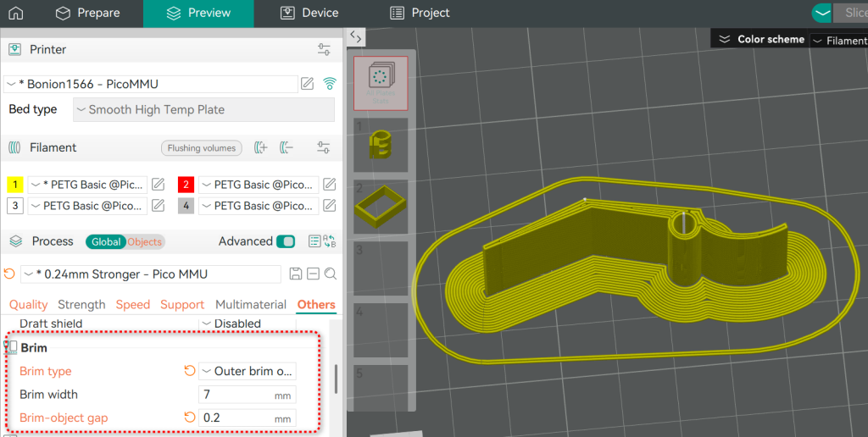Open the slice dropdown arrow
Image resolution: width=868 pixels, height=437 pixels.
click(x=823, y=13)
